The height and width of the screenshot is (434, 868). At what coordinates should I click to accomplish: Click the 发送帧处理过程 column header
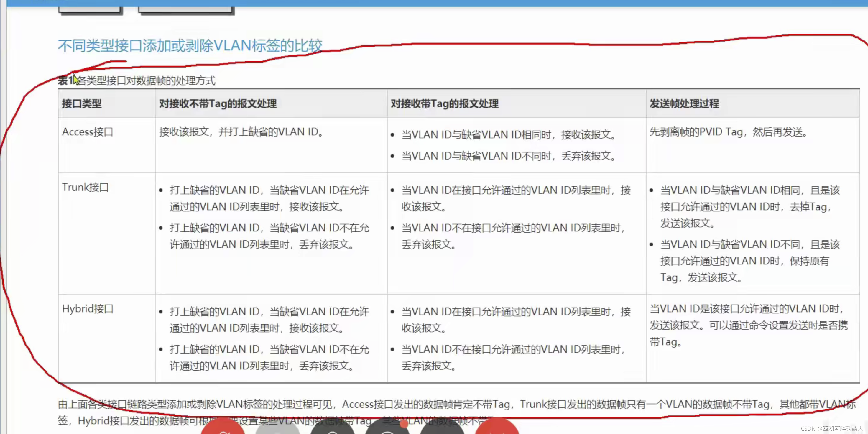[684, 103]
